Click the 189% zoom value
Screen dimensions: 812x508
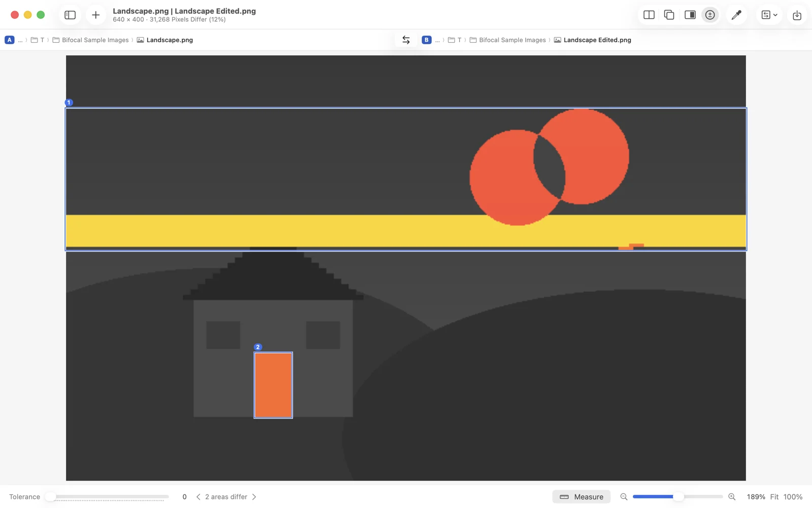756,497
